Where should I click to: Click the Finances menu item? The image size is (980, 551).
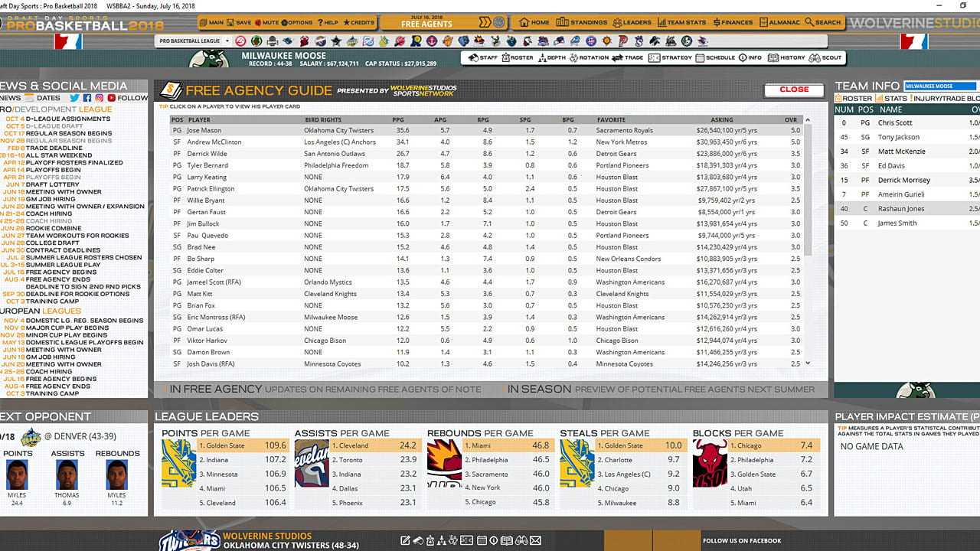733,22
